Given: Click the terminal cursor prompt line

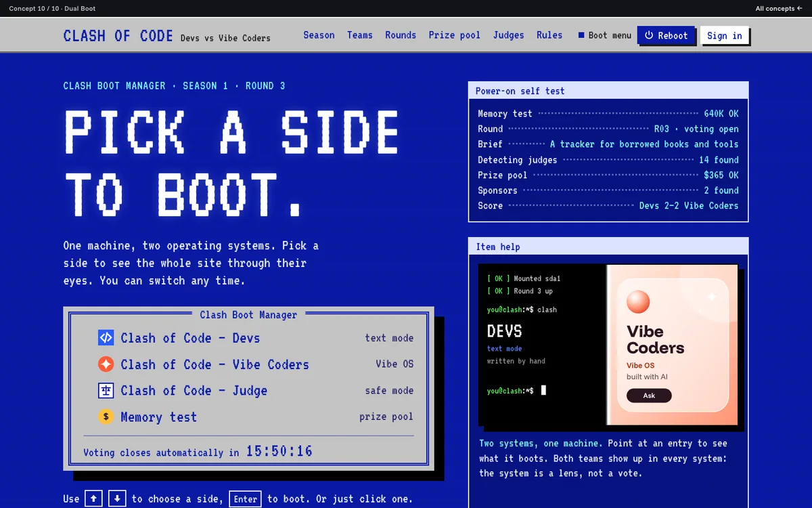Looking at the screenshot, I should (516, 391).
